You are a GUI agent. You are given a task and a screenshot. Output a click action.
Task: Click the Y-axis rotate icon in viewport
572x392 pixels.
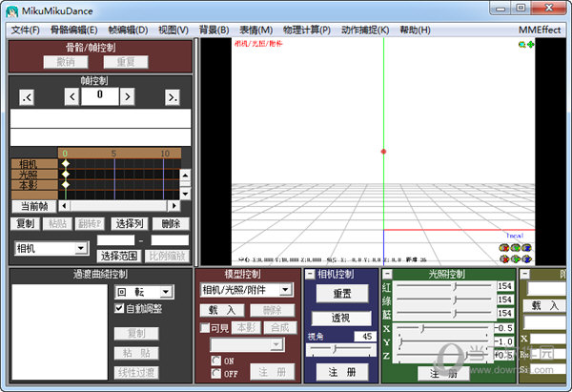516,248
